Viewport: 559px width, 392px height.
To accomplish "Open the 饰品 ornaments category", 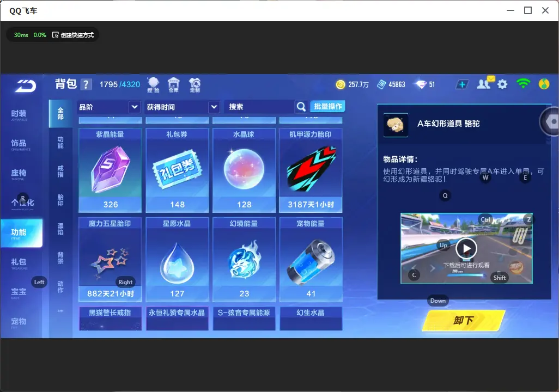I will pyautogui.click(x=19, y=144).
